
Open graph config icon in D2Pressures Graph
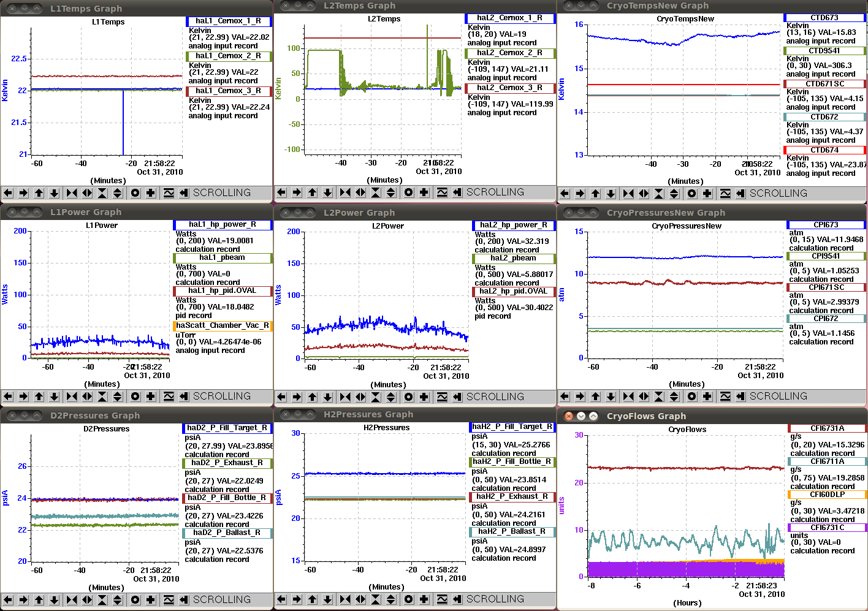click(x=169, y=600)
